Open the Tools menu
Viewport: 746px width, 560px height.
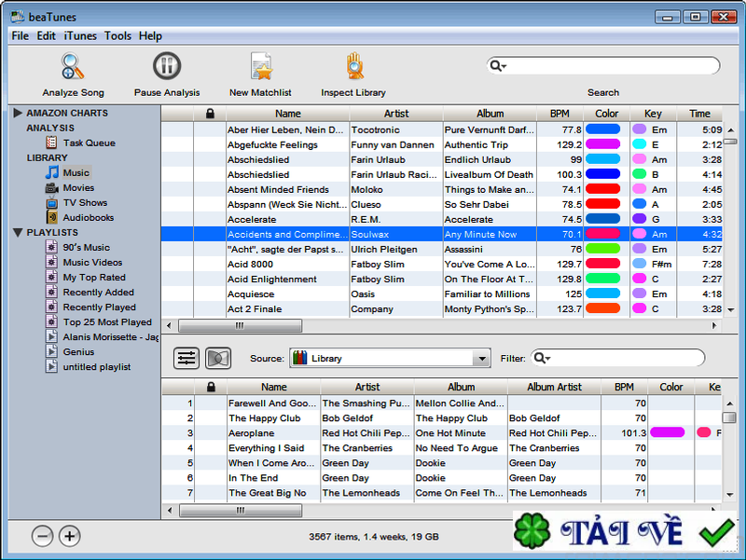(117, 35)
